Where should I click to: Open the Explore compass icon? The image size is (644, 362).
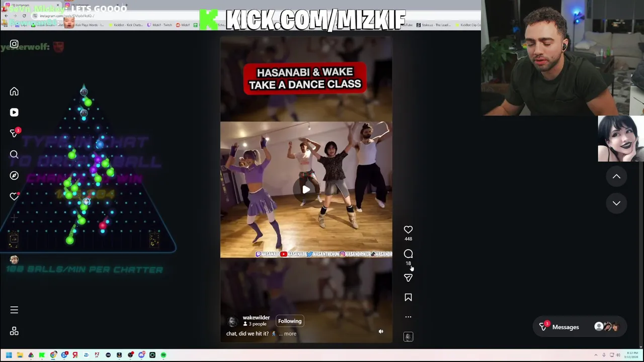coord(14,175)
